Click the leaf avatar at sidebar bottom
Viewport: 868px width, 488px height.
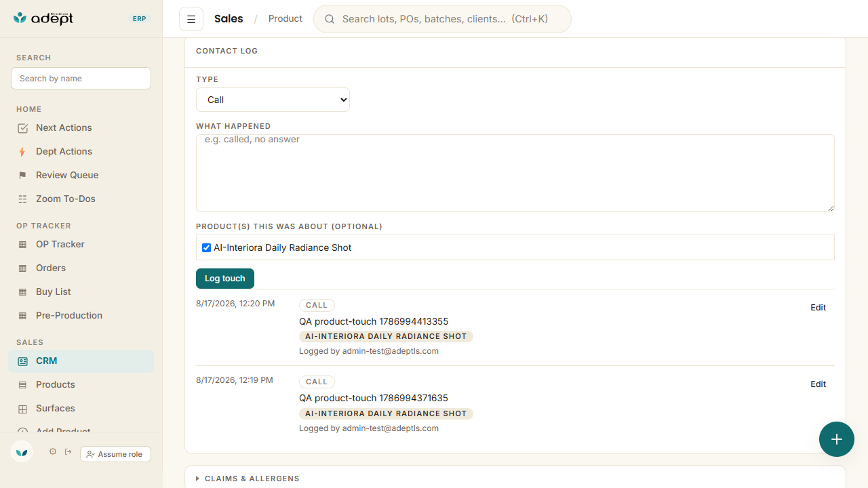pos(22,451)
